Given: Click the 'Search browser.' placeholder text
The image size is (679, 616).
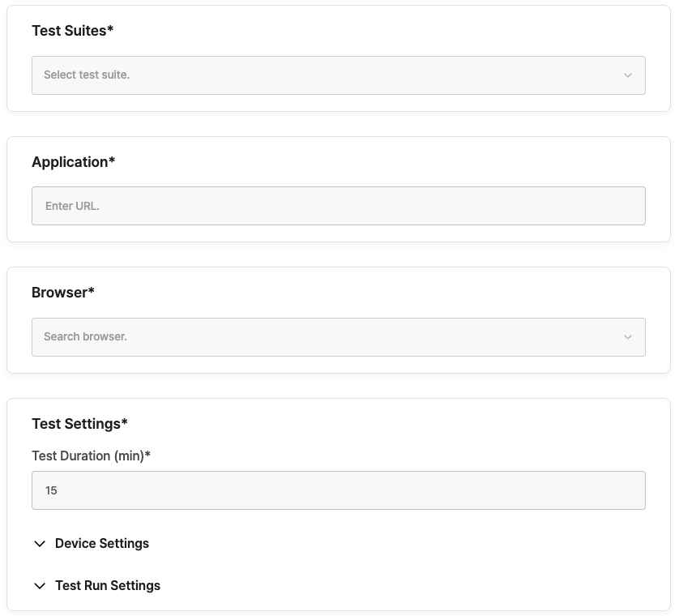Looking at the screenshot, I should coord(85,336).
